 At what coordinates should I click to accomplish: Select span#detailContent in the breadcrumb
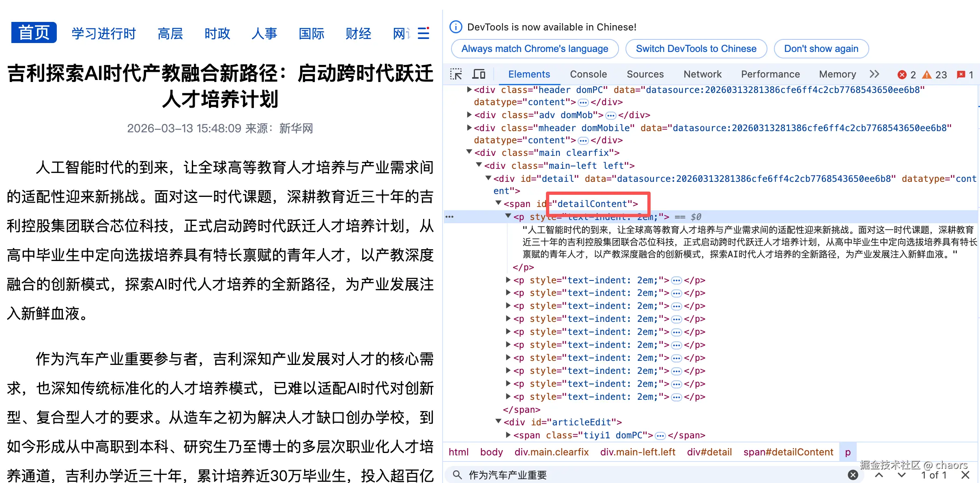pyautogui.click(x=788, y=452)
